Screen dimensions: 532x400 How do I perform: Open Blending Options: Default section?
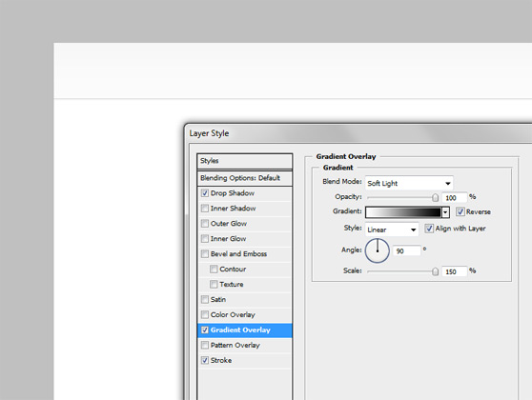click(x=245, y=178)
